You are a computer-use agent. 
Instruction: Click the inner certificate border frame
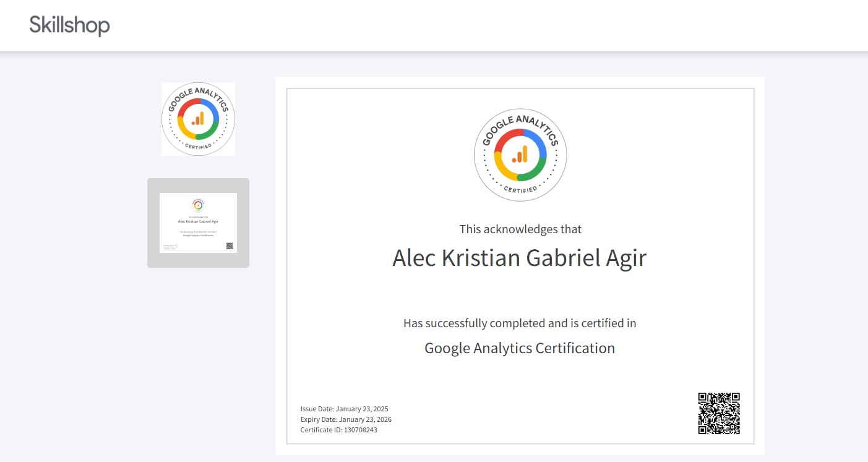[520, 88]
